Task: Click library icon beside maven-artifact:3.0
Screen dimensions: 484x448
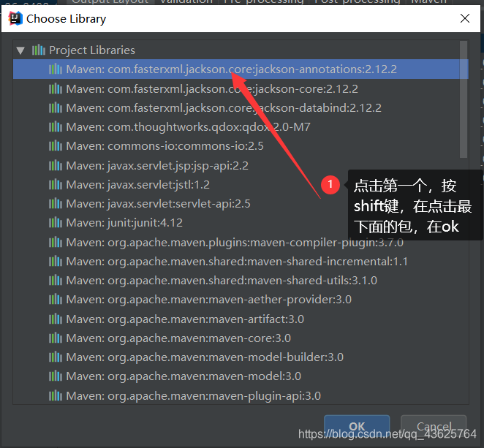Action: (x=56, y=319)
